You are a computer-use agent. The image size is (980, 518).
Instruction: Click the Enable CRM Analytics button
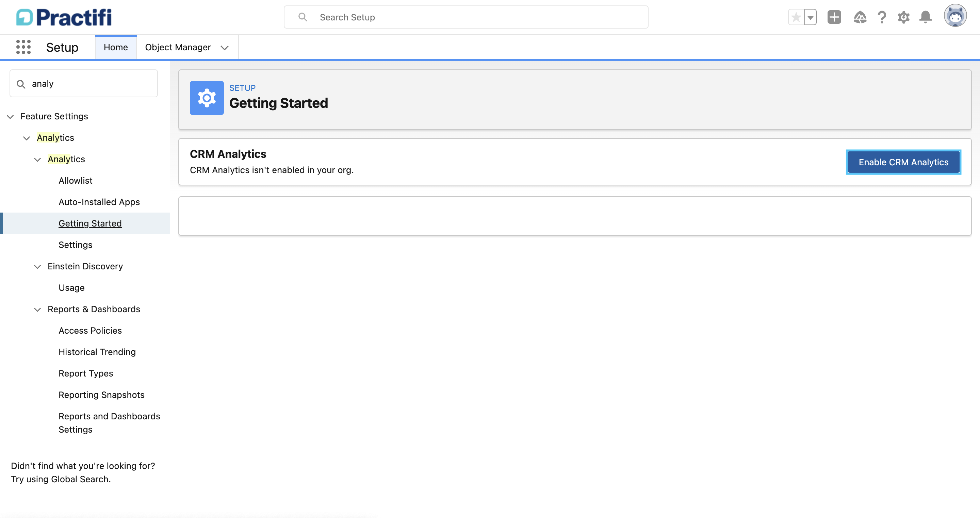903,162
